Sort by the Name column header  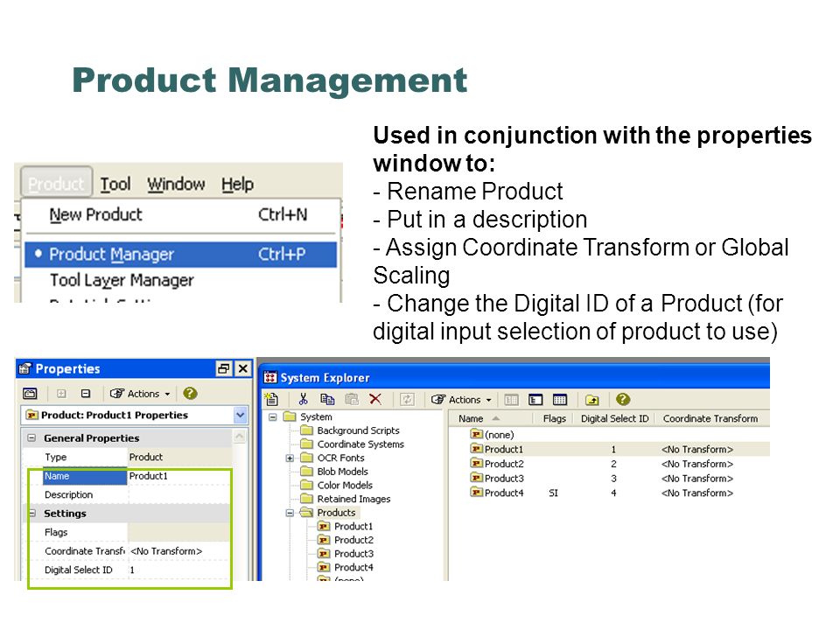pos(491,418)
